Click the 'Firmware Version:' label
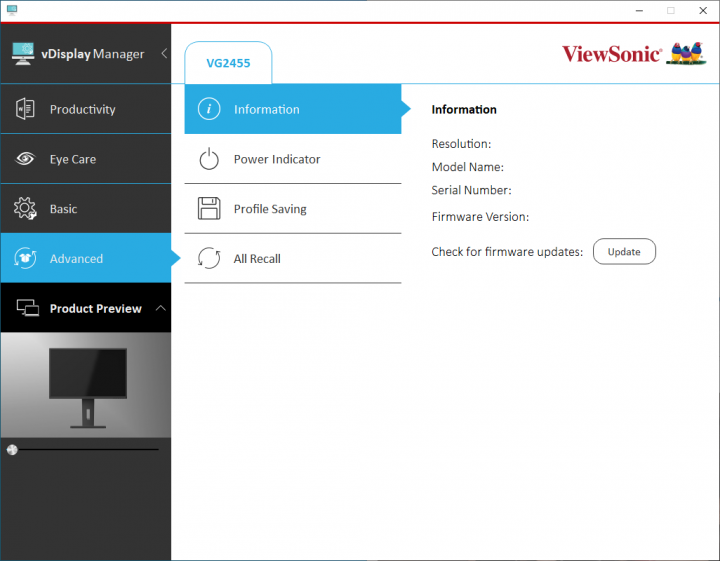720x561 pixels. point(480,217)
